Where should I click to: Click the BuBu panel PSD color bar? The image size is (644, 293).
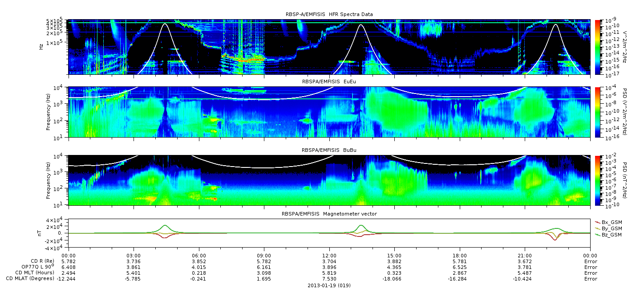click(x=597, y=180)
